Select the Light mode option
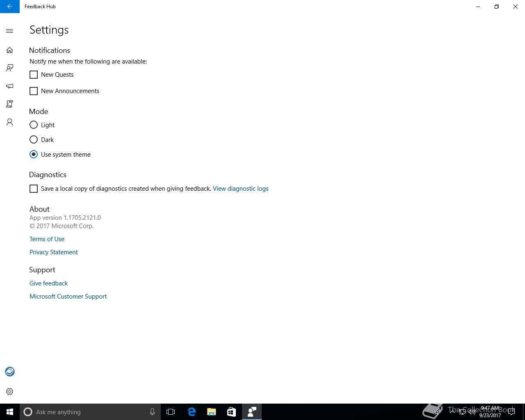Image resolution: width=525 pixels, height=420 pixels. click(34, 125)
